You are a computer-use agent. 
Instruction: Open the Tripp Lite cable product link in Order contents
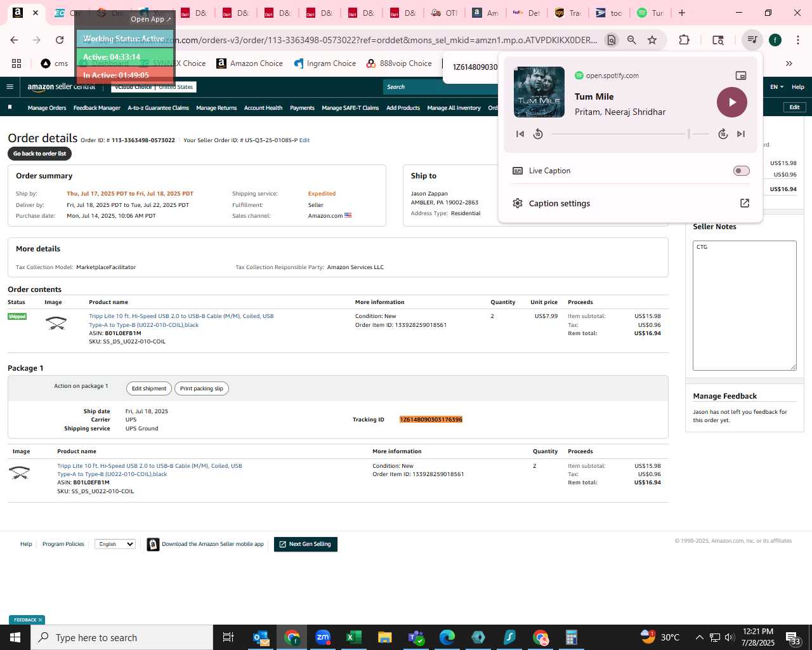pos(181,321)
